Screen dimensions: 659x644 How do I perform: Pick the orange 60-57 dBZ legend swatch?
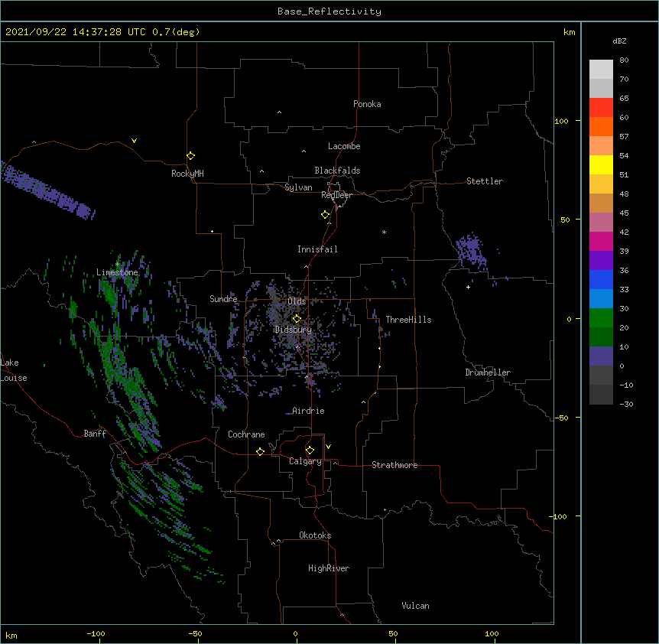click(601, 126)
